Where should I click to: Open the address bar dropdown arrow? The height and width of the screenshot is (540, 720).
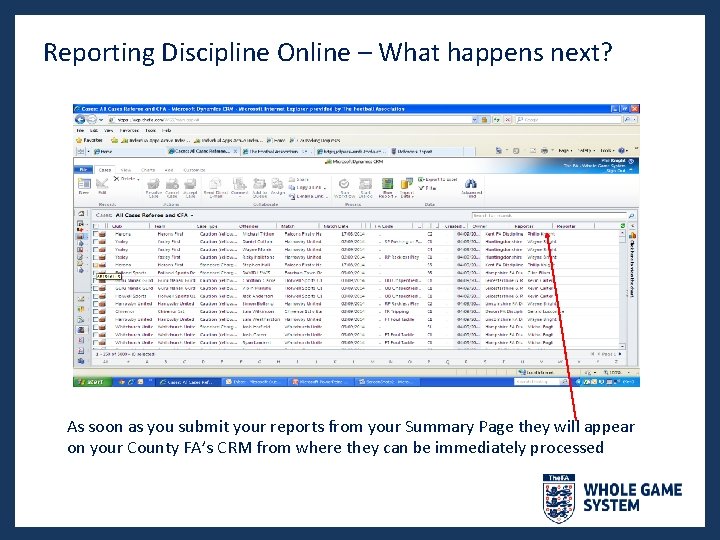(x=474, y=119)
